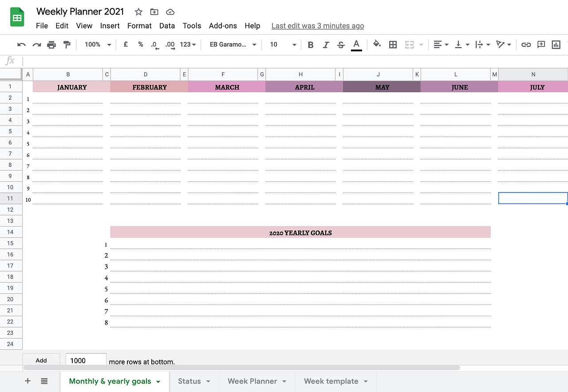Apply strikethrough formatting
Image resolution: width=568 pixels, height=392 pixels.
[x=340, y=44]
